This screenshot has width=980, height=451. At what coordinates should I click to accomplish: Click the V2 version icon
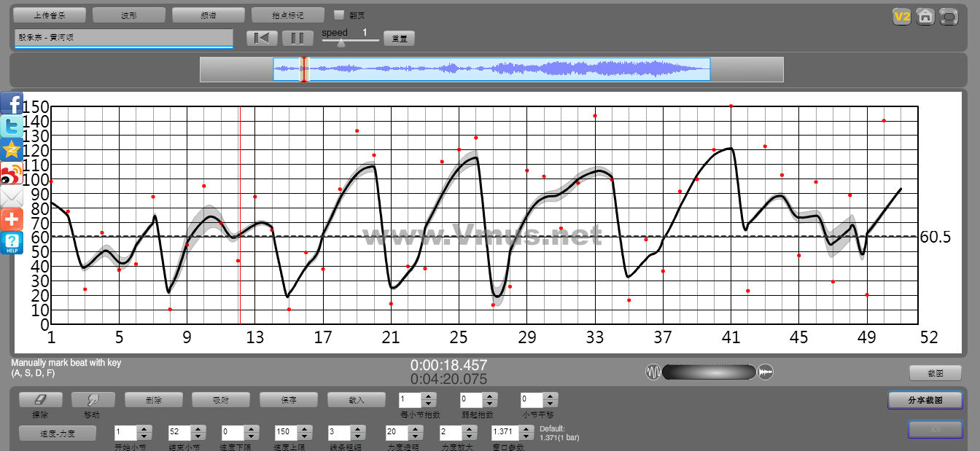point(902,16)
